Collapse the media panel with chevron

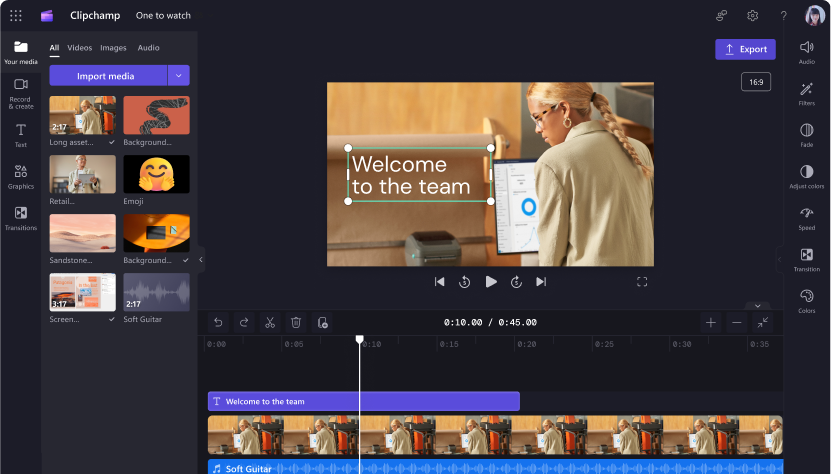pyautogui.click(x=201, y=260)
